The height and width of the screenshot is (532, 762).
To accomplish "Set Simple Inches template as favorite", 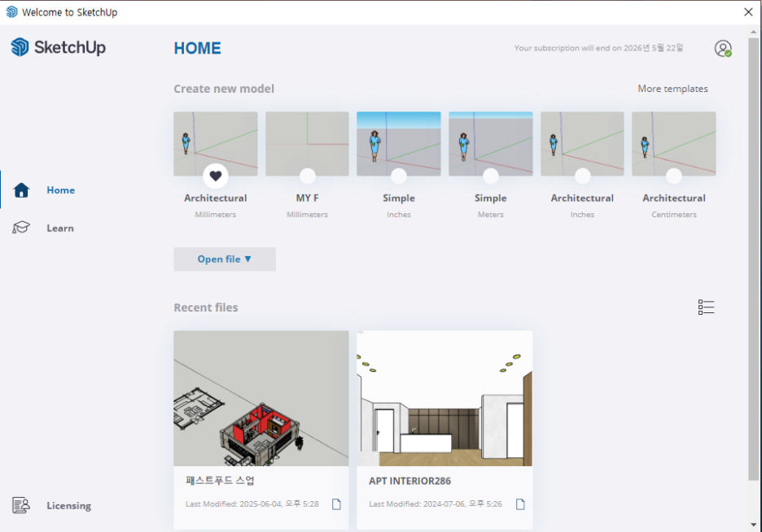I will point(398,176).
